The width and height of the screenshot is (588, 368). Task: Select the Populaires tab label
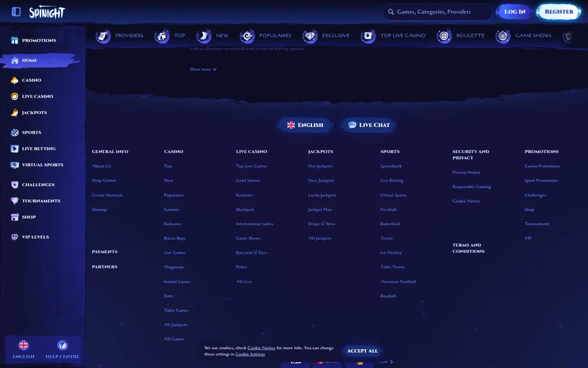(275, 36)
